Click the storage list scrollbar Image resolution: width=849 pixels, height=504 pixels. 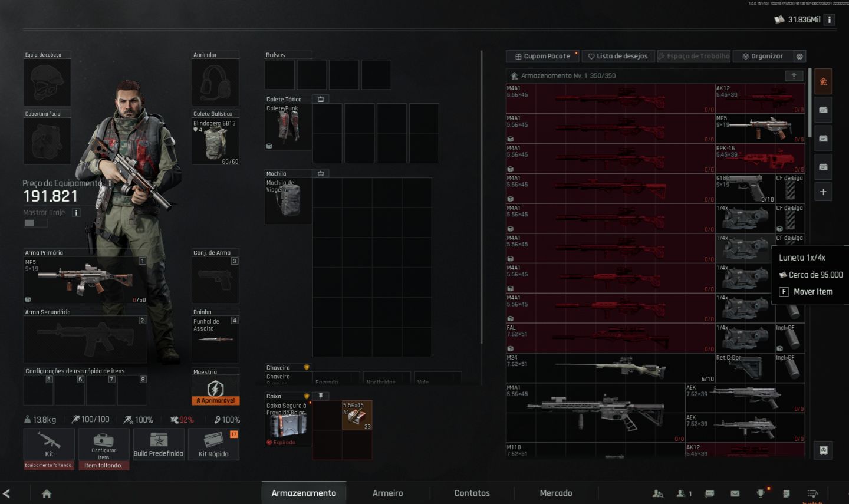810,103
